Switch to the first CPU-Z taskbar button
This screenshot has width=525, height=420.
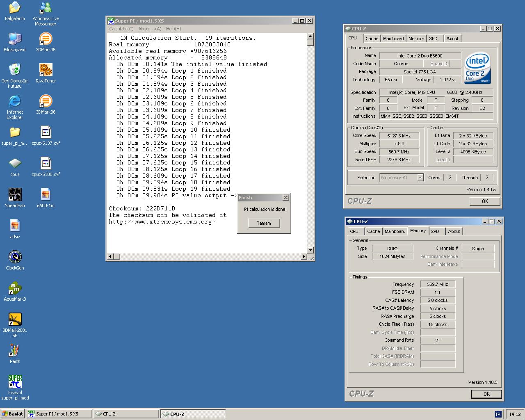pos(126,414)
